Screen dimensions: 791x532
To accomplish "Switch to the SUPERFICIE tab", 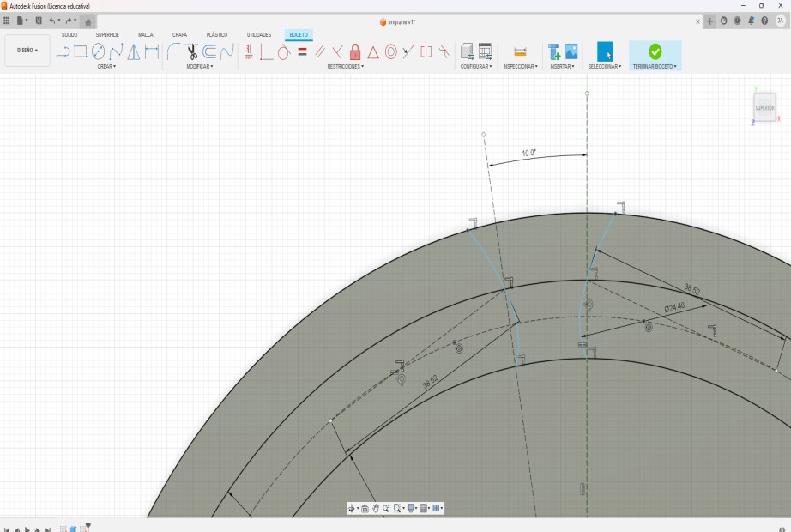I will point(107,35).
